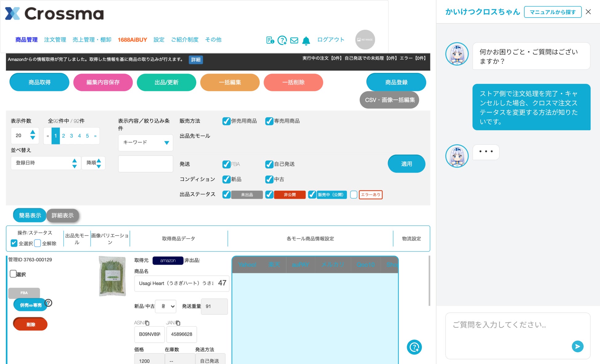Open the 新品/中古 condition dropdown
The width and height of the screenshot is (600, 364).
coord(166,307)
